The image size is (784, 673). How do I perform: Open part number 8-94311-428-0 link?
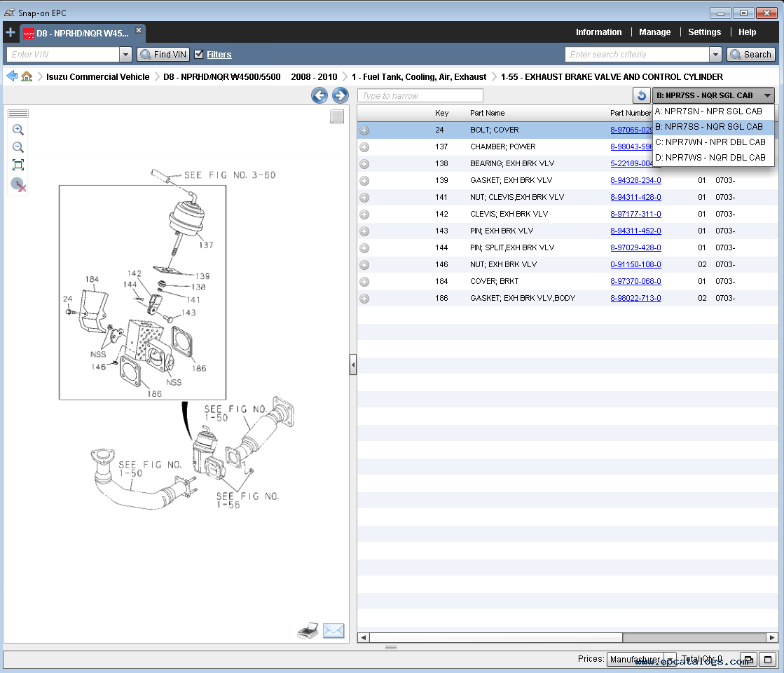click(635, 197)
